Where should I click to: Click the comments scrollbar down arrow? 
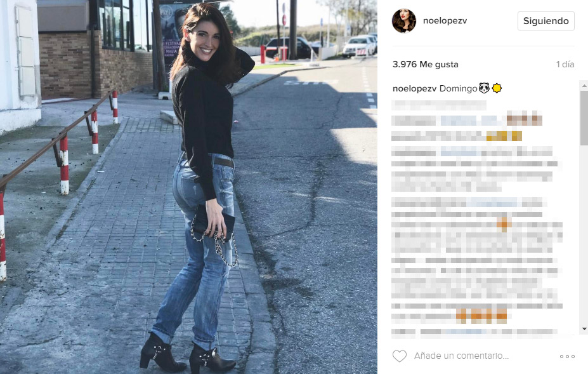coord(584,329)
